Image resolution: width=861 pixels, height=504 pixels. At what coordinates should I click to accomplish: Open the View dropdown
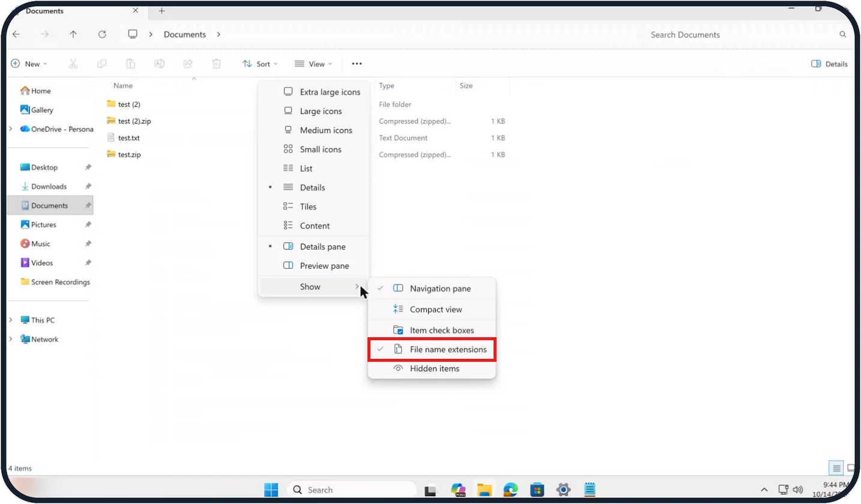313,64
